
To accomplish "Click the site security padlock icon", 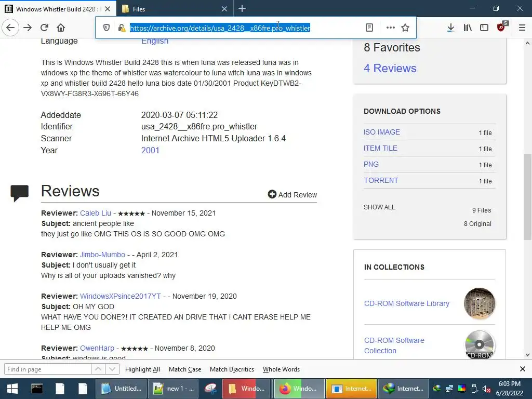I will (122, 28).
